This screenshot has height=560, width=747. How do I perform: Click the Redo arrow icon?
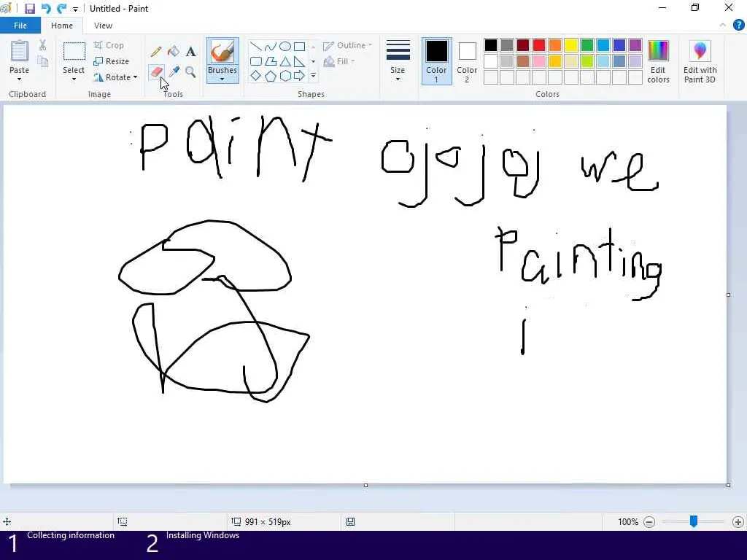click(x=61, y=9)
